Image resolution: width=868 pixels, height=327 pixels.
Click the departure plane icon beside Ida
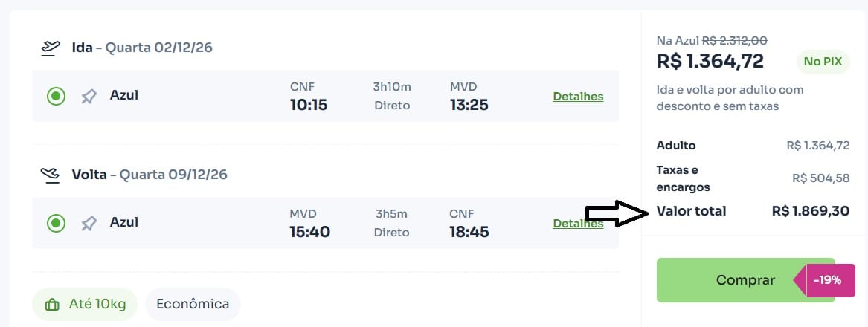tap(50, 48)
